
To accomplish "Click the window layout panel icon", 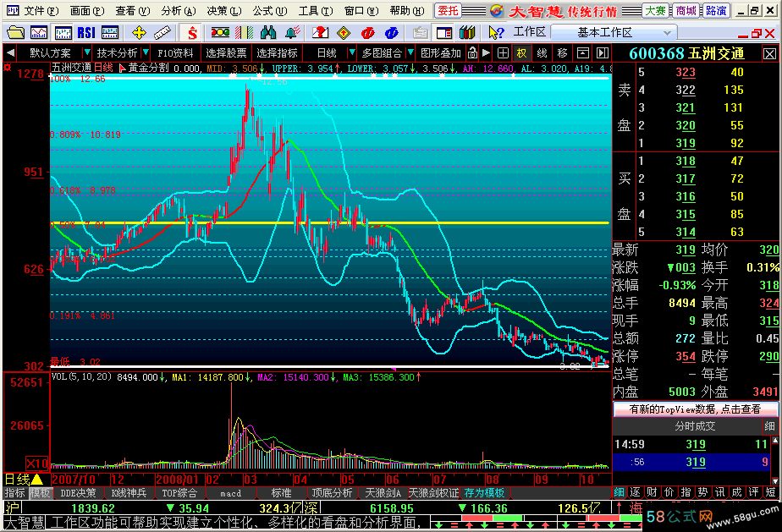I will coord(443,33).
